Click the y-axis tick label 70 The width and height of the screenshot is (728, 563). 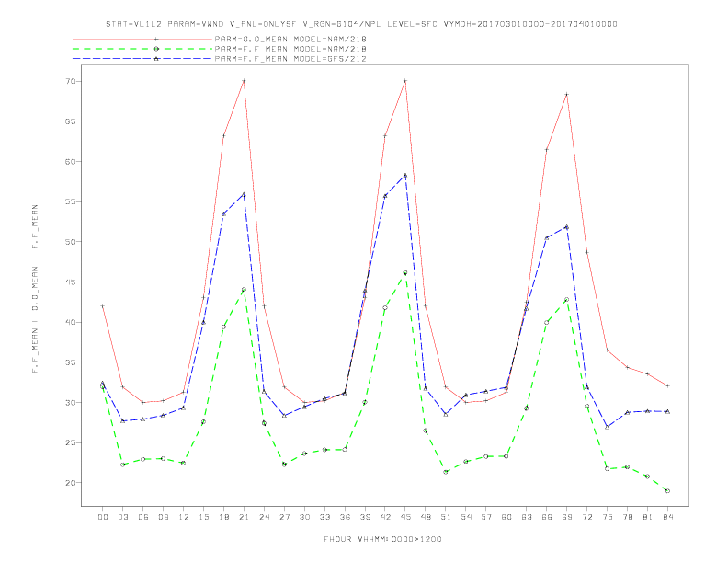71,81
